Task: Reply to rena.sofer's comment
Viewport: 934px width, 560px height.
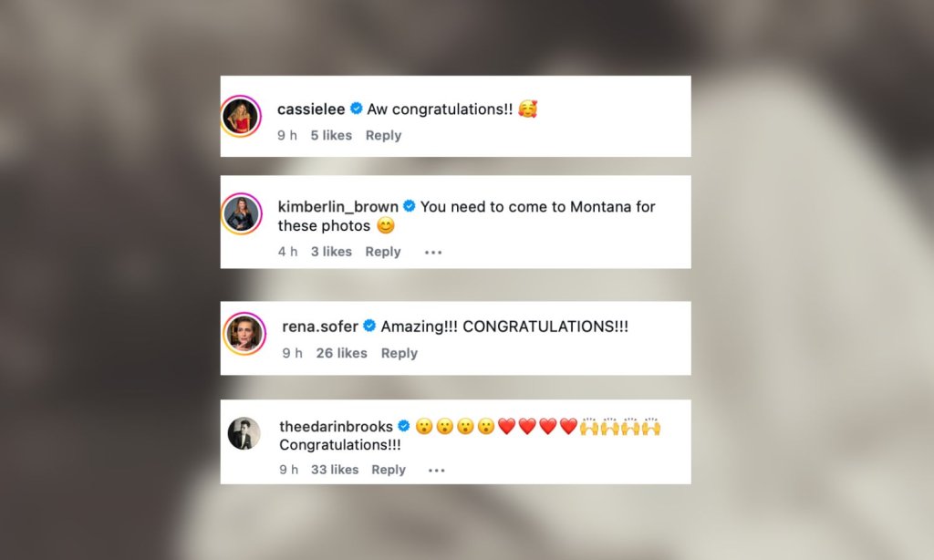Action: pyautogui.click(x=400, y=353)
